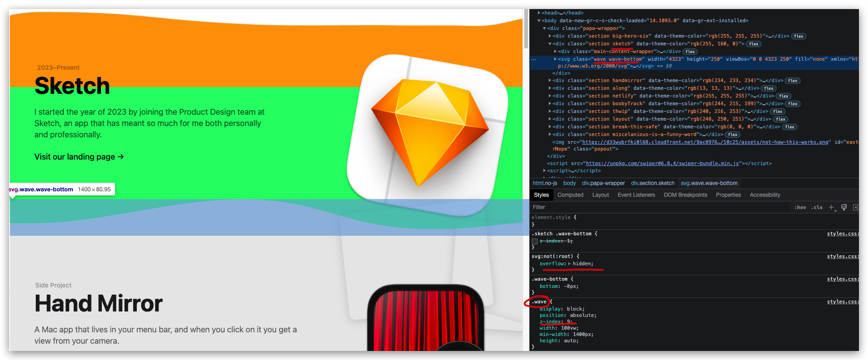868x360 pixels.
Task: Click the flex badge on break-this-safe section
Action: click(x=790, y=127)
